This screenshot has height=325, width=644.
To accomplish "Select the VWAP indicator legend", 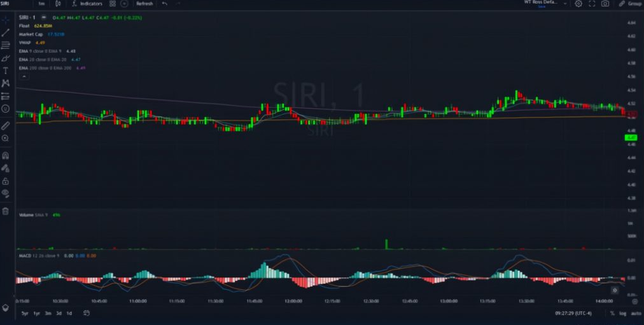I will [24, 43].
